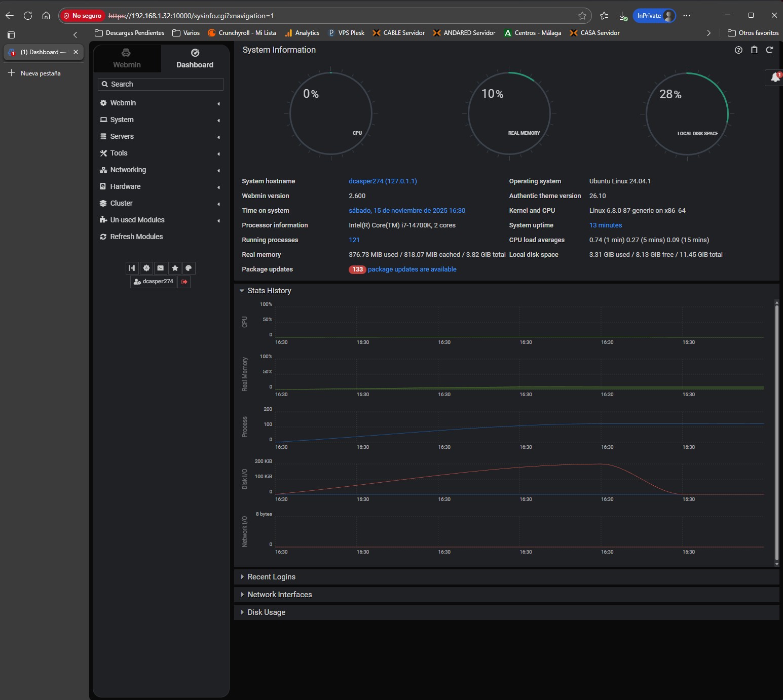The image size is (783, 700).
Task: Click the Local Disk Space gauge
Action: point(687,114)
